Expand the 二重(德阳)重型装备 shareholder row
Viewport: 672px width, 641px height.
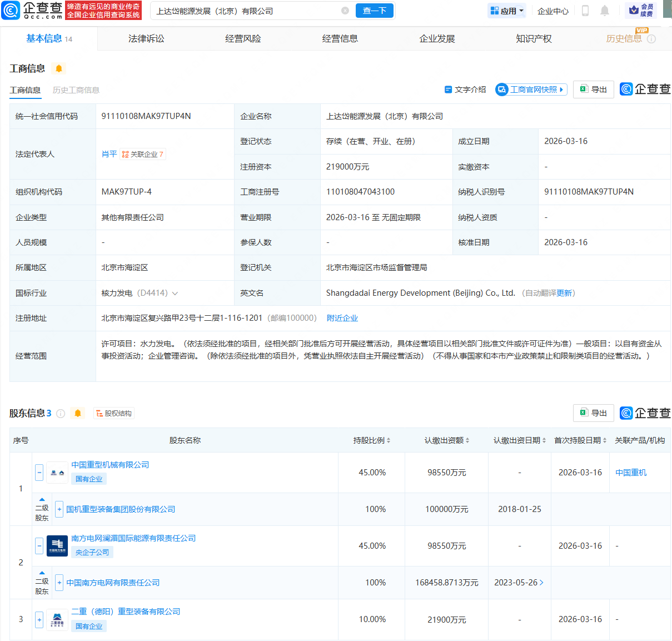pyautogui.click(x=39, y=619)
